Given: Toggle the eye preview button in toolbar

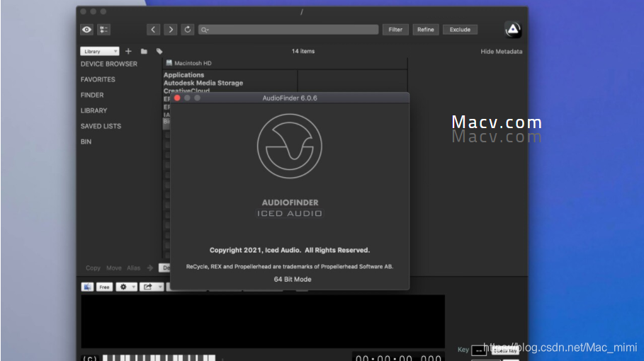Looking at the screenshot, I should pos(86,30).
